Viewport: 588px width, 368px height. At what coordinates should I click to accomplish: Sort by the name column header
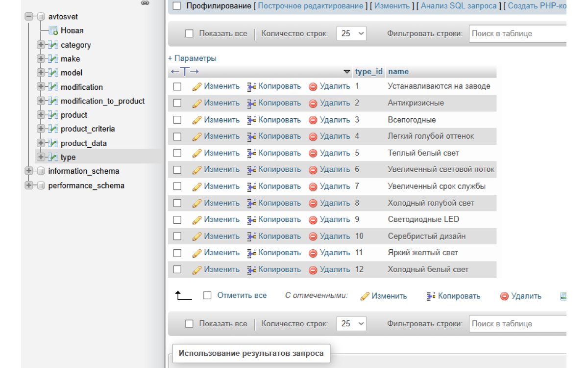coord(398,72)
